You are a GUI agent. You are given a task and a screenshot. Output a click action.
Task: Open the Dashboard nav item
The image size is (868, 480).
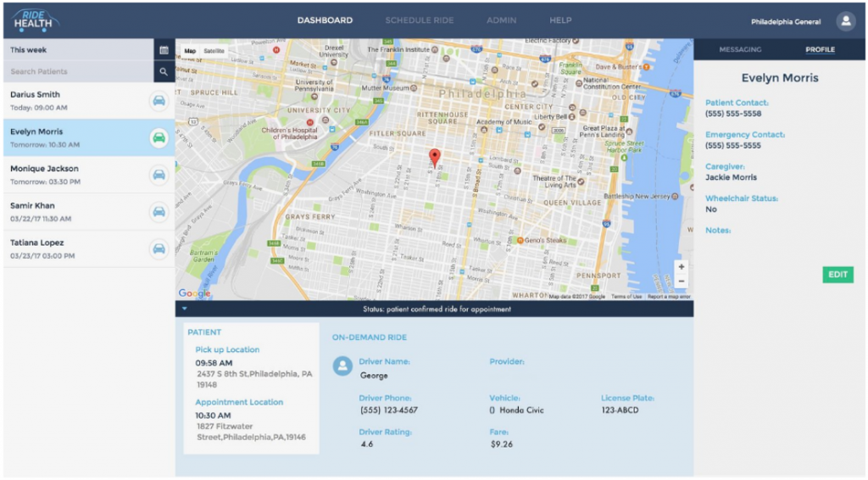325,20
